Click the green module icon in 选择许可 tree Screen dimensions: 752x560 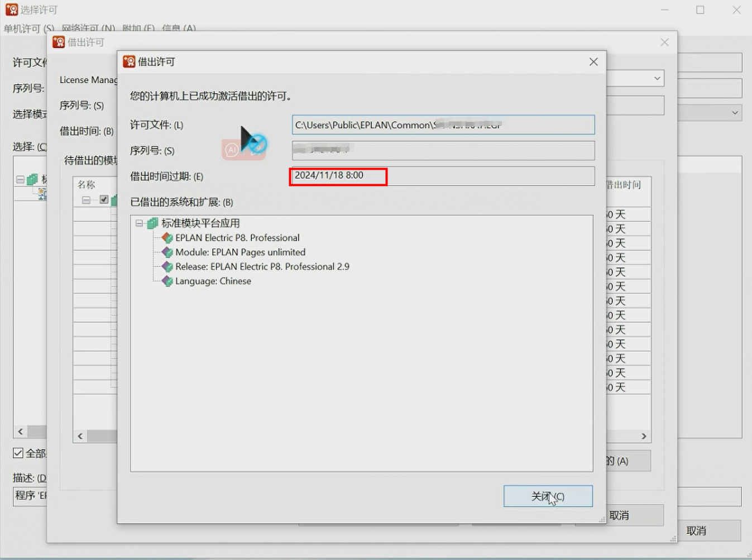[32, 180]
